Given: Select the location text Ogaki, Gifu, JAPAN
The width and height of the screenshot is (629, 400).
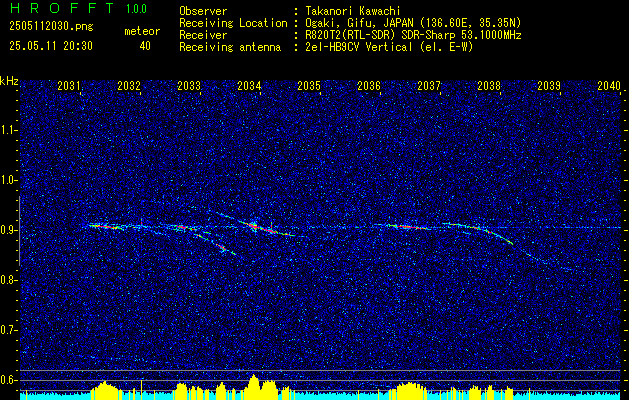Looking at the screenshot, I should point(359,23).
